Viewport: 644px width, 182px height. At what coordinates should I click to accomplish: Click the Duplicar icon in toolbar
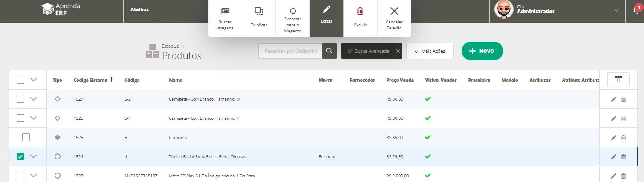pos(258,11)
